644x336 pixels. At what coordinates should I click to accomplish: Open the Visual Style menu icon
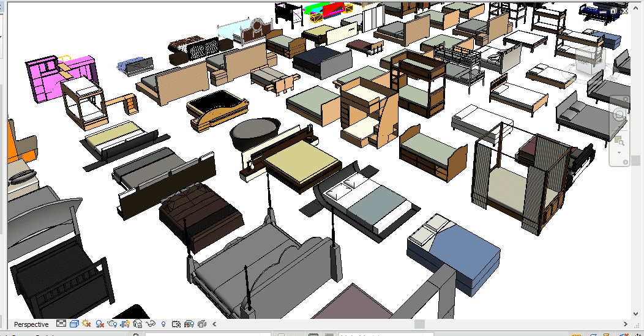[74, 324]
